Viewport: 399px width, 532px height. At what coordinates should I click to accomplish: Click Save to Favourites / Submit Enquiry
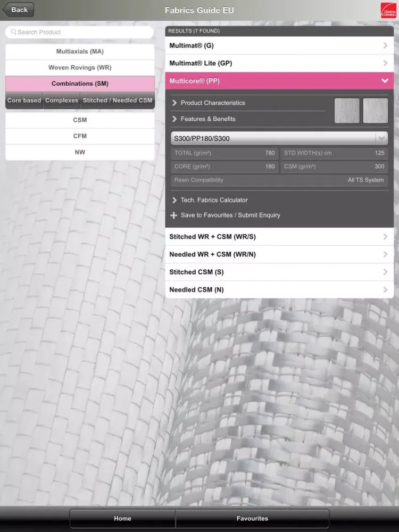pyautogui.click(x=230, y=215)
